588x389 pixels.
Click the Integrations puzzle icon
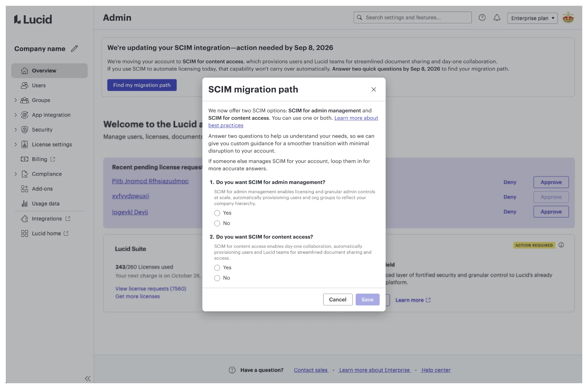pos(25,219)
